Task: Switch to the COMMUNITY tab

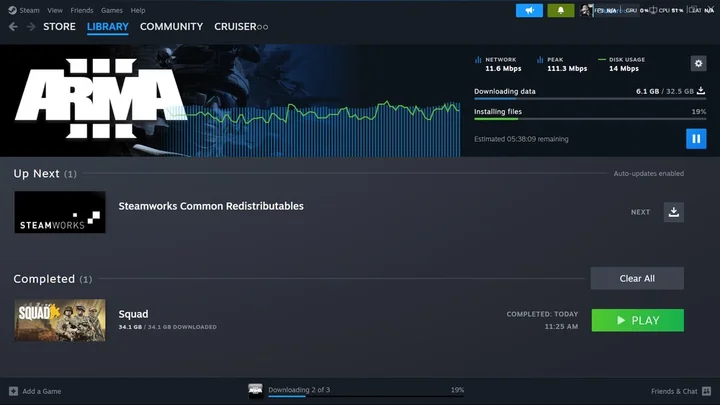Action: (x=171, y=27)
